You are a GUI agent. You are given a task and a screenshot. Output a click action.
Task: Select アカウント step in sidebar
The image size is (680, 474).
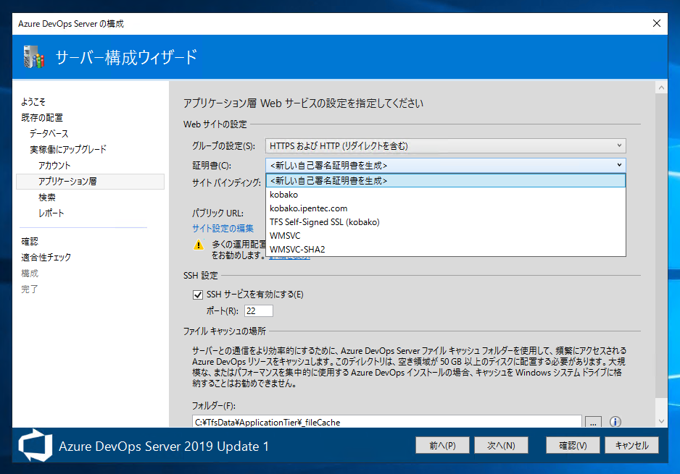click(x=54, y=165)
